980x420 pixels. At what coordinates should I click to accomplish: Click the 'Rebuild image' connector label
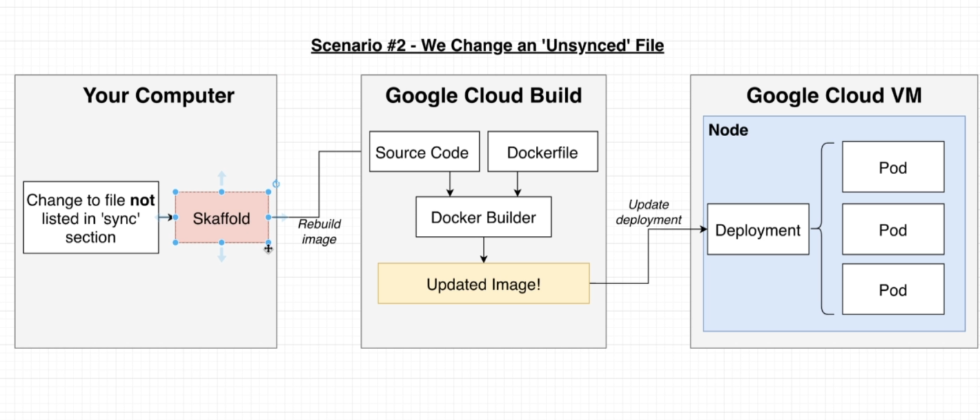click(319, 231)
